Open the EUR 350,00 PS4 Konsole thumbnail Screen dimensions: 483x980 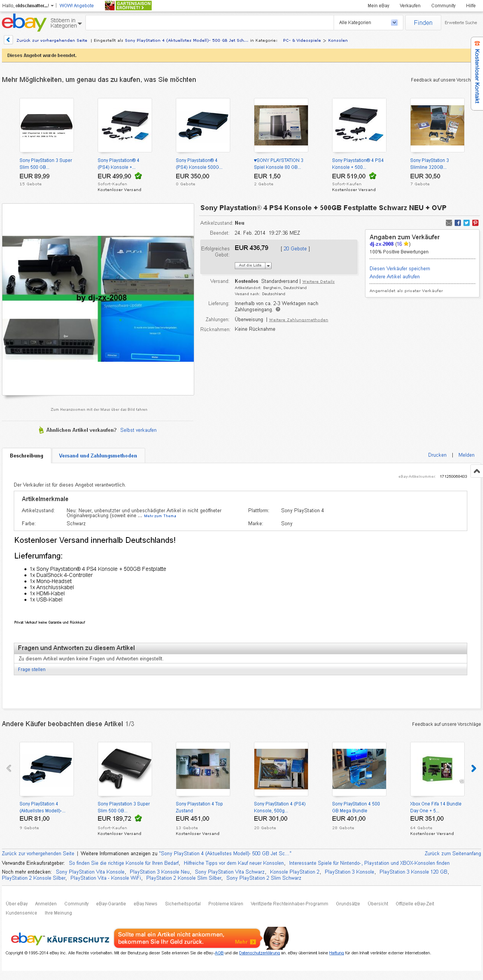click(x=203, y=125)
